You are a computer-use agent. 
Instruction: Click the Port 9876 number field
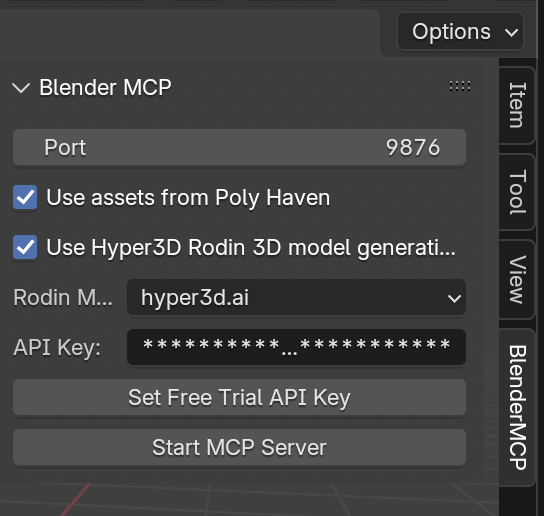coord(239,147)
